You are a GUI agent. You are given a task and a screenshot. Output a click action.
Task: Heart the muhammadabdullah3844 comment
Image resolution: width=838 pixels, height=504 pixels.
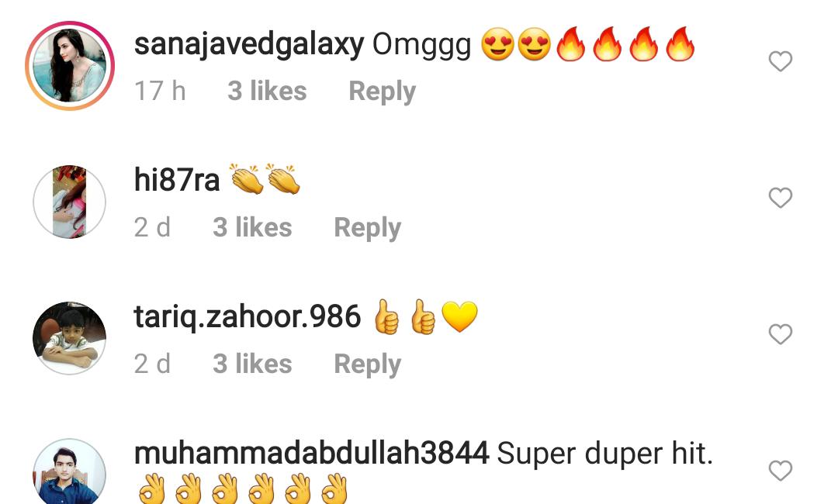(781, 471)
